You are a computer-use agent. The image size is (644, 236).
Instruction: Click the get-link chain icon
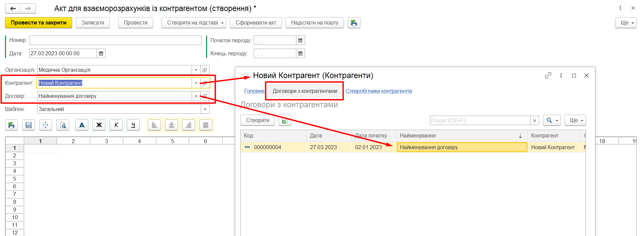tap(548, 75)
